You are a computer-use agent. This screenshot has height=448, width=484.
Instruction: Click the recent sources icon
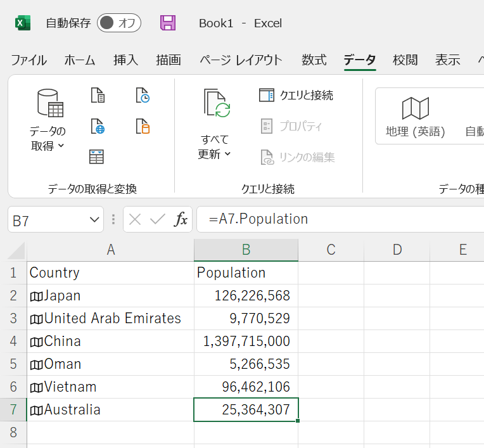(143, 95)
